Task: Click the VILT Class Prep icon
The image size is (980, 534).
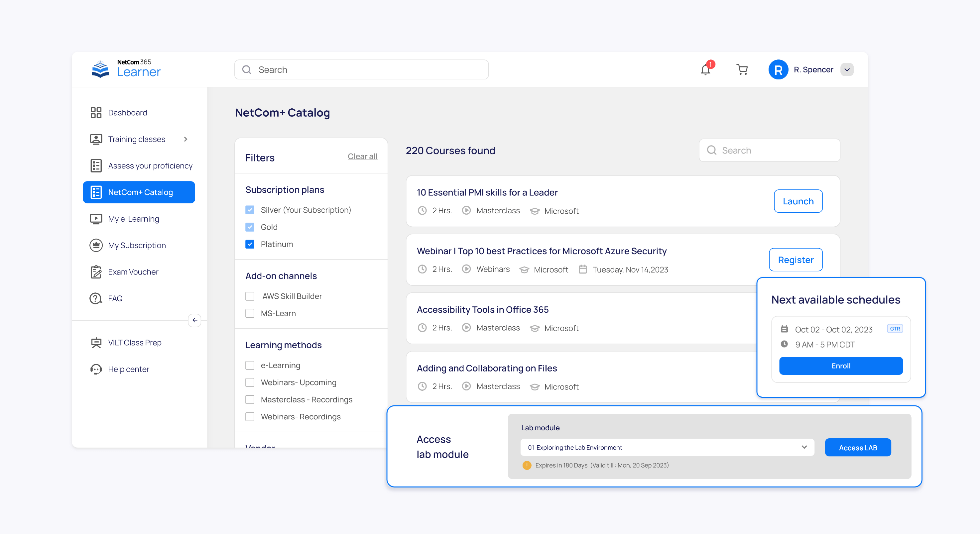Action: pyautogui.click(x=96, y=343)
